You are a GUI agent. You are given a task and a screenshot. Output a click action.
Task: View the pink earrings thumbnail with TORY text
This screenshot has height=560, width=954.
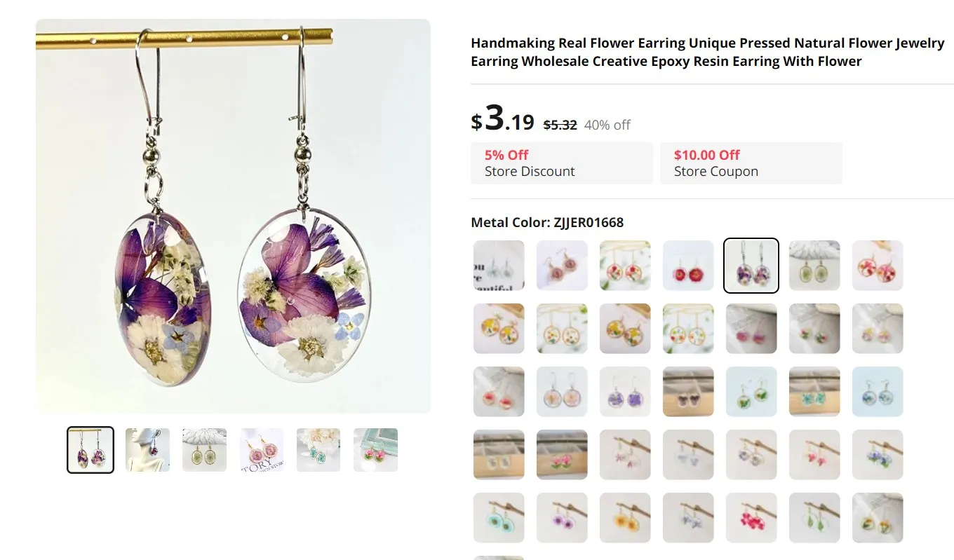pos(262,450)
